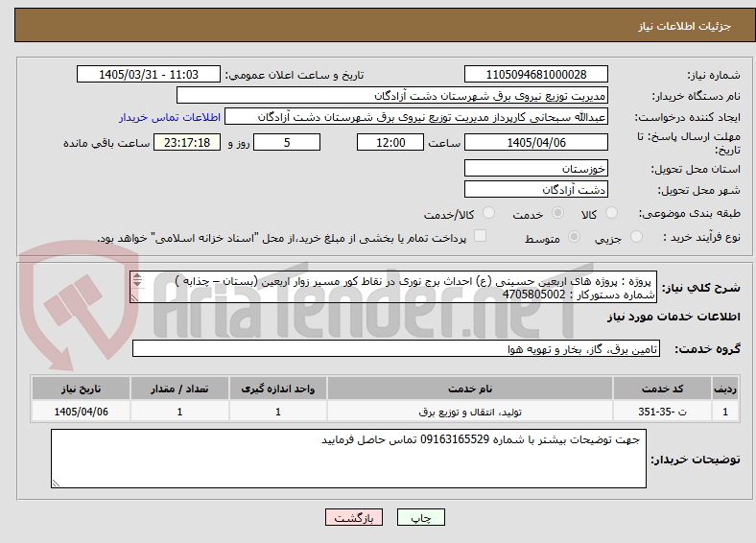
Task: Click the تاریخ نیاز column header
Action: (81, 389)
